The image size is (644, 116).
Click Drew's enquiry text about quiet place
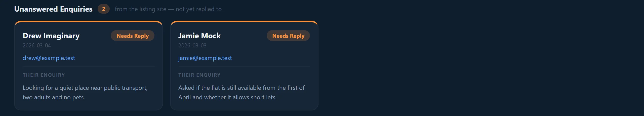pyautogui.click(x=85, y=93)
